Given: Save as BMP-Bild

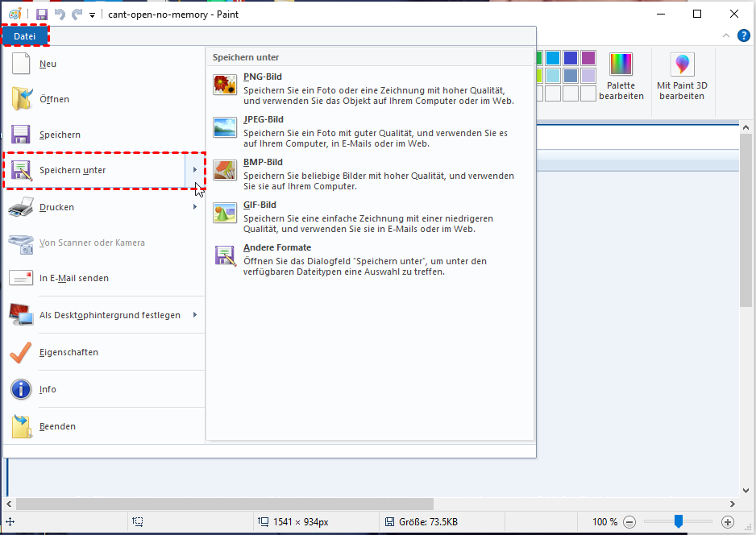Looking at the screenshot, I should point(370,174).
